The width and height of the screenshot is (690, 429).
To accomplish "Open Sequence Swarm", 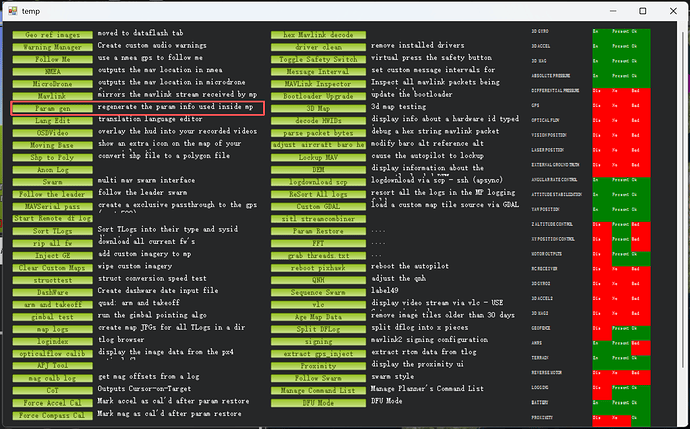I will coord(318,292).
